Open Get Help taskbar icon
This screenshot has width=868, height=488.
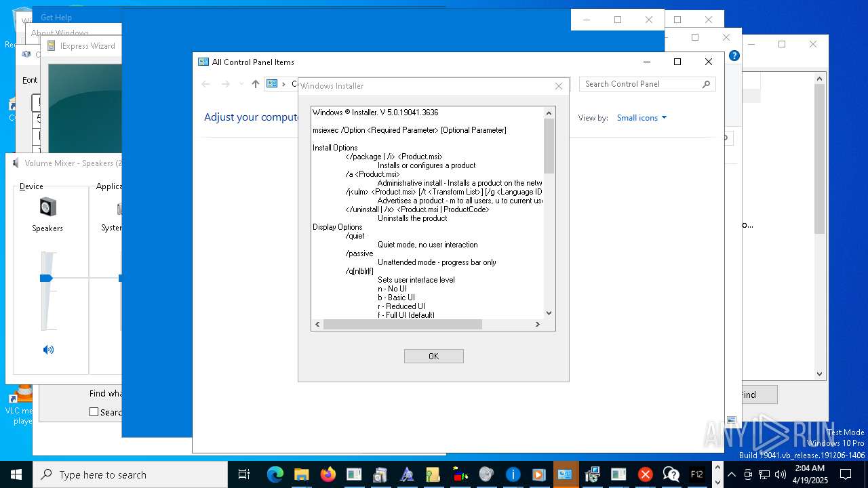point(671,474)
